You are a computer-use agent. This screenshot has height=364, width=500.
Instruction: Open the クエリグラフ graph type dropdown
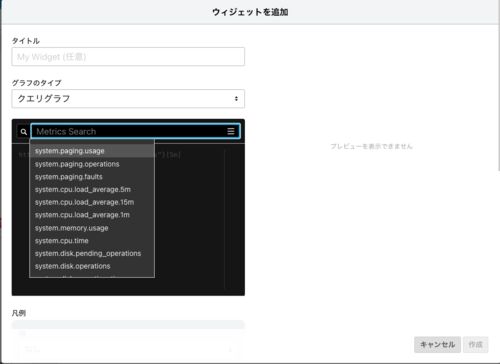click(x=128, y=99)
